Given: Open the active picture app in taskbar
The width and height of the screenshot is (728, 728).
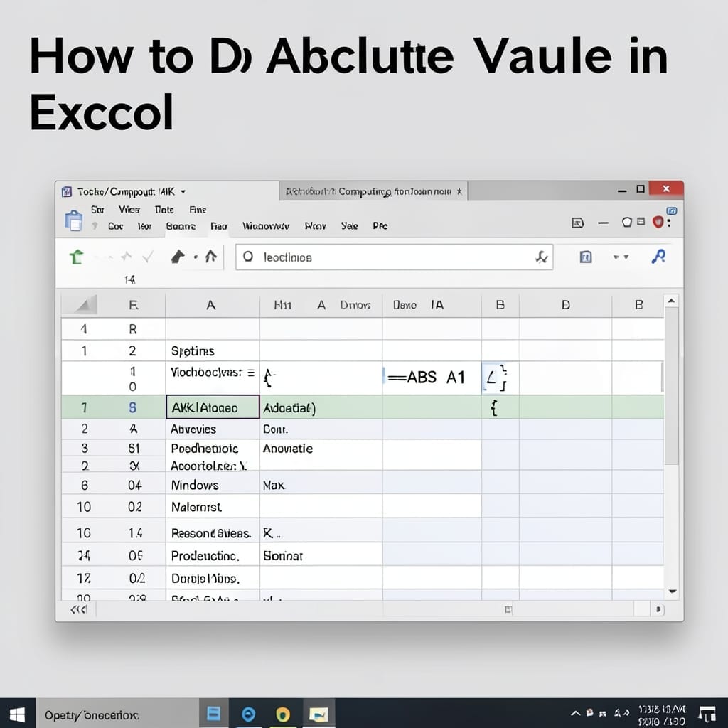Looking at the screenshot, I should [318, 714].
